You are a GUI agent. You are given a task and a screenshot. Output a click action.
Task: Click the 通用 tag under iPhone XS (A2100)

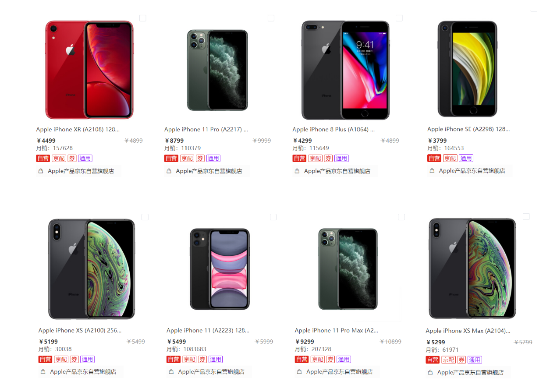coord(87,360)
